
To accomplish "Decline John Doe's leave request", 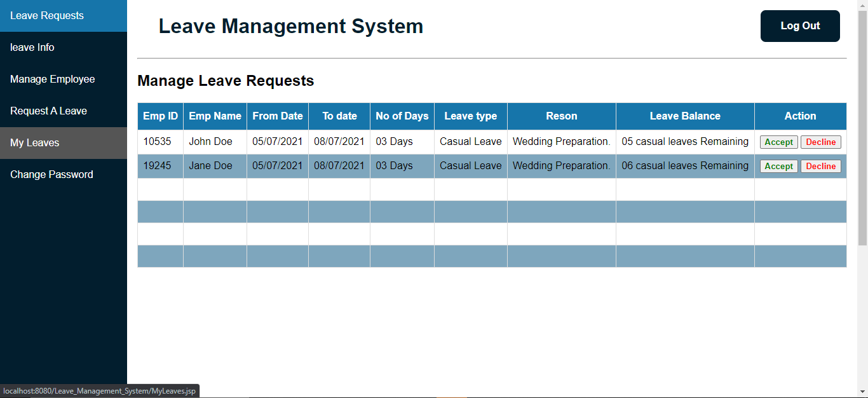I will point(820,142).
